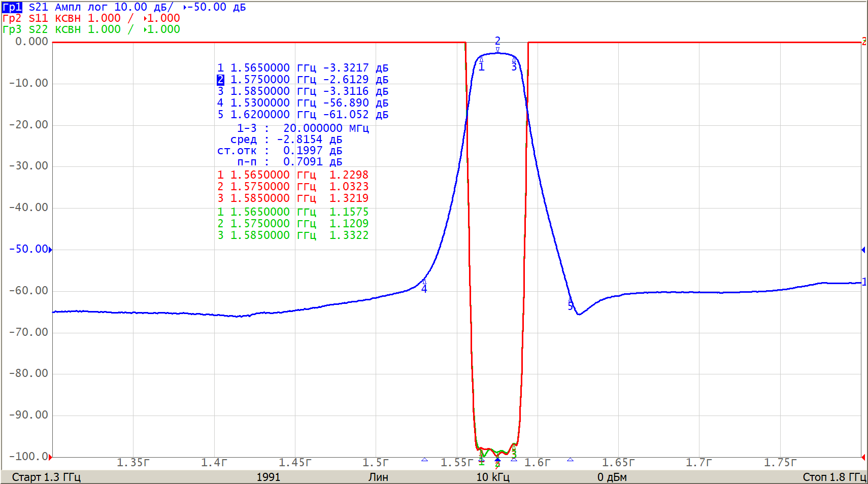
Task: Select marker 2 triangle at the S21 peak
Action: pyautogui.click(x=497, y=50)
